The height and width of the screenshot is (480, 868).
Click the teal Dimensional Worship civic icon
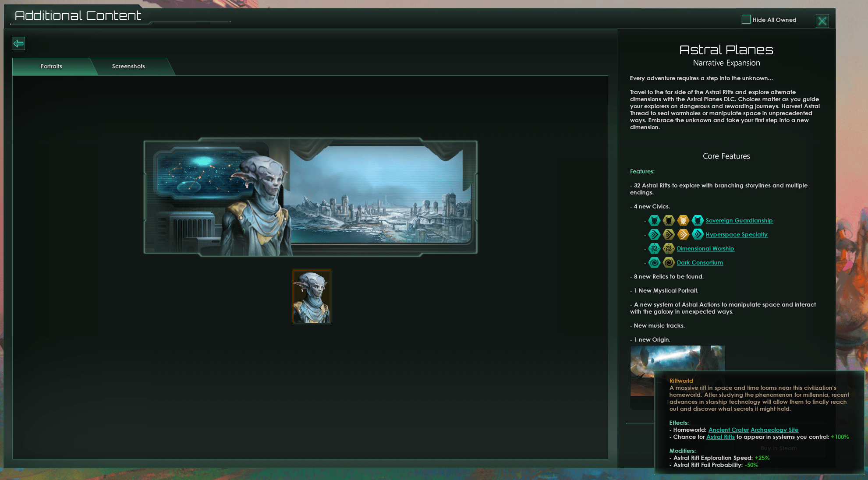click(654, 248)
